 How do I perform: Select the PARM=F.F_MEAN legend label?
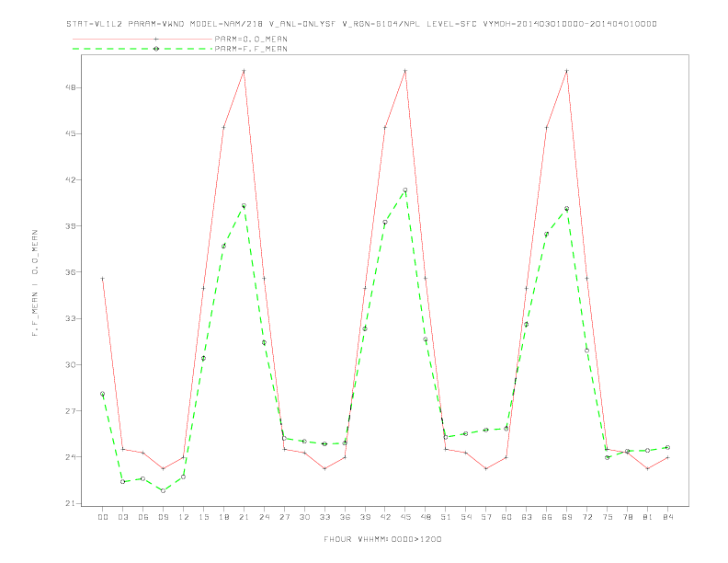pyautogui.click(x=251, y=49)
